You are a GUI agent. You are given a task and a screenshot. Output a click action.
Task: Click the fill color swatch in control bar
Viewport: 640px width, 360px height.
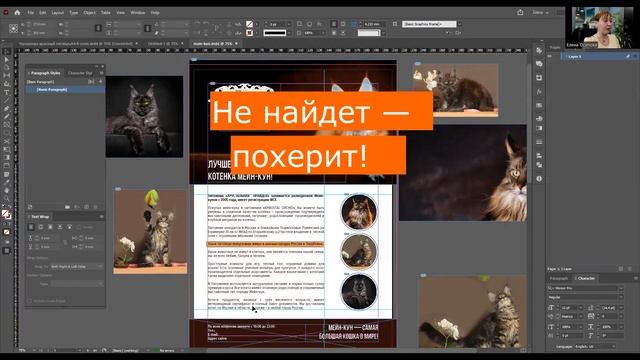(x=249, y=24)
